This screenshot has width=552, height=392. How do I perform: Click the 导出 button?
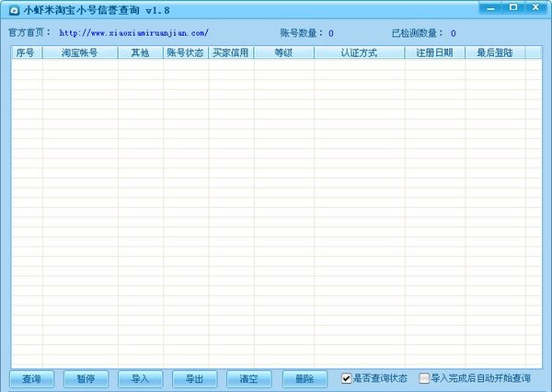[194, 378]
